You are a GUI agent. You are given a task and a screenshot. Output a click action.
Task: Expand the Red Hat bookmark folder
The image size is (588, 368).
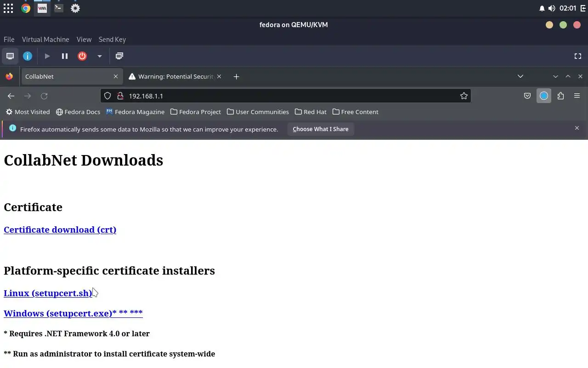pyautogui.click(x=311, y=112)
